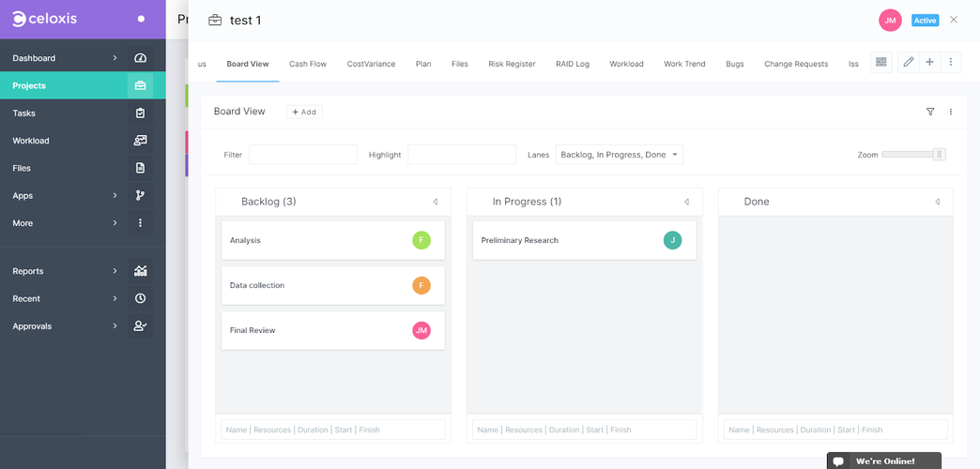980x469 pixels.
Task: Click the Backlog quick-add task field
Action: pyautogui.click(x=333, y=430)
